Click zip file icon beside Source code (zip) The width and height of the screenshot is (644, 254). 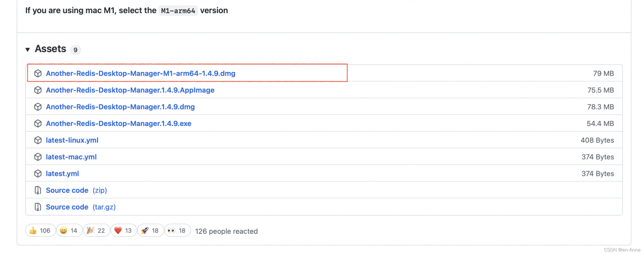pyautogui.click(x=38, y=190)
